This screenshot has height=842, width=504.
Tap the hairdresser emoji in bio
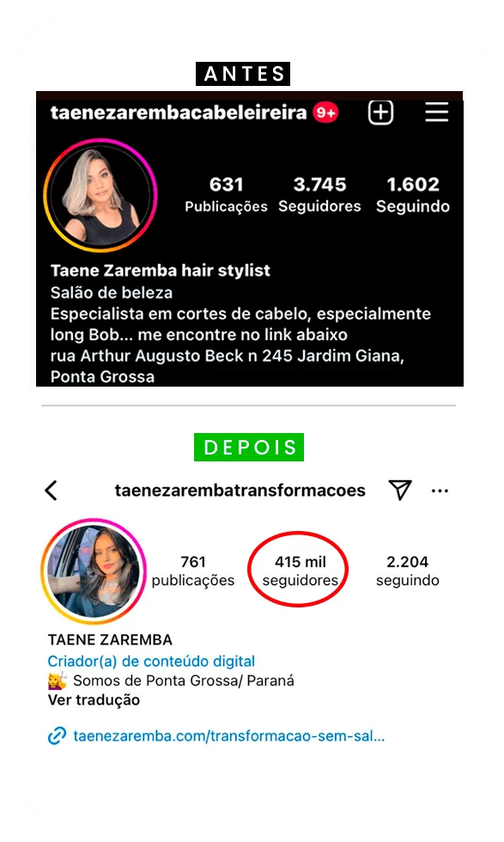(x=58, y=680)
